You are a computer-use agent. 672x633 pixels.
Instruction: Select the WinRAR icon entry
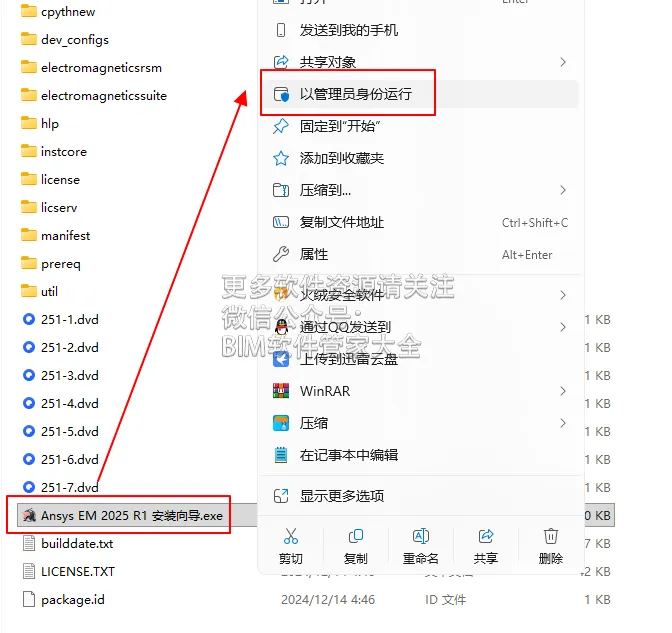(281, 391)
